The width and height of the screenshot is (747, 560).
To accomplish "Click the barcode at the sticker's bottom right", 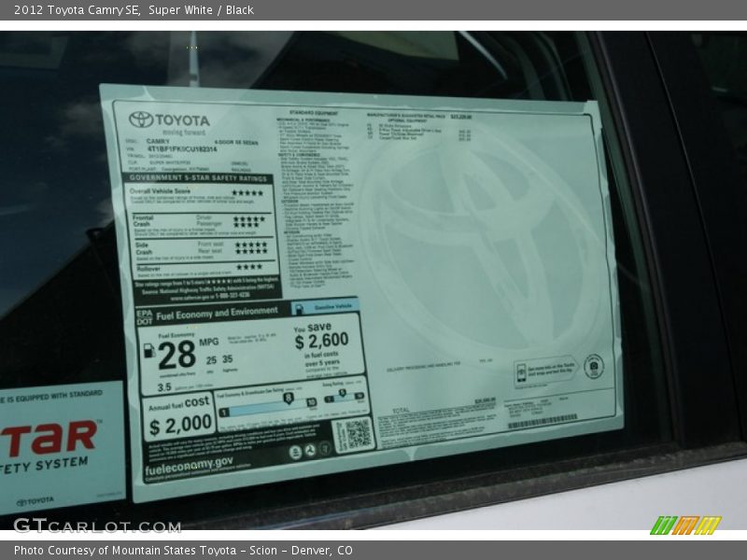I will coord(543,422).
